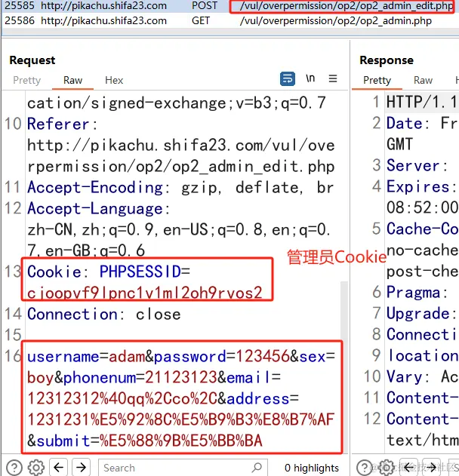This screenshot has height=476, width=459.
Task: Click the Referer header name on line 10
Action: click(x=58, y=124)
